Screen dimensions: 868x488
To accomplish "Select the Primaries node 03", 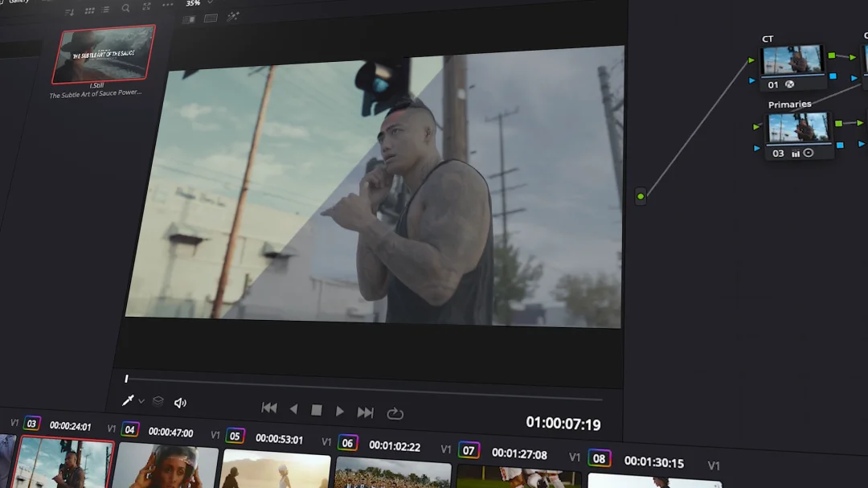I will 798,129.
